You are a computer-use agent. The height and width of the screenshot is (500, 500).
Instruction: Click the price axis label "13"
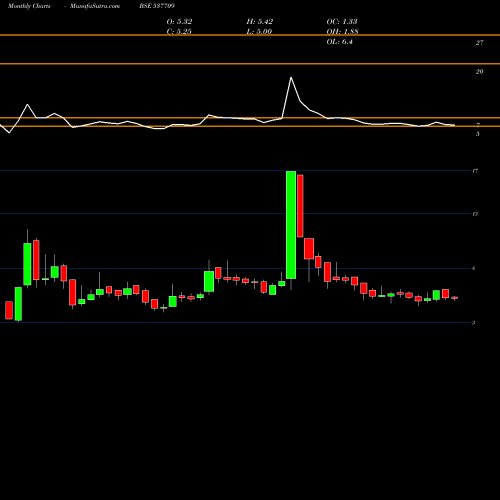[x=475, y=214]
